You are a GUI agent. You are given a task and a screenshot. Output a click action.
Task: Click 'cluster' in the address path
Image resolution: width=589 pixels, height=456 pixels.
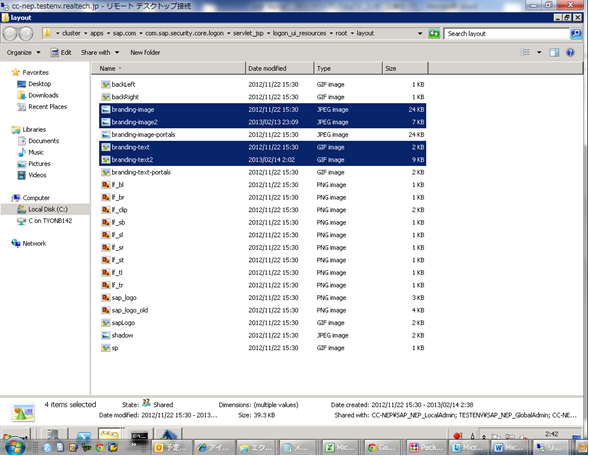[x=71, y=33]
